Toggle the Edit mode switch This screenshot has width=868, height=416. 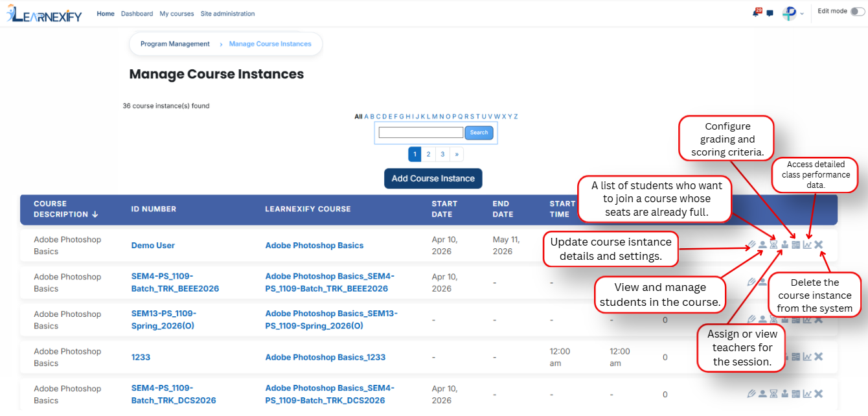[857, 11]
